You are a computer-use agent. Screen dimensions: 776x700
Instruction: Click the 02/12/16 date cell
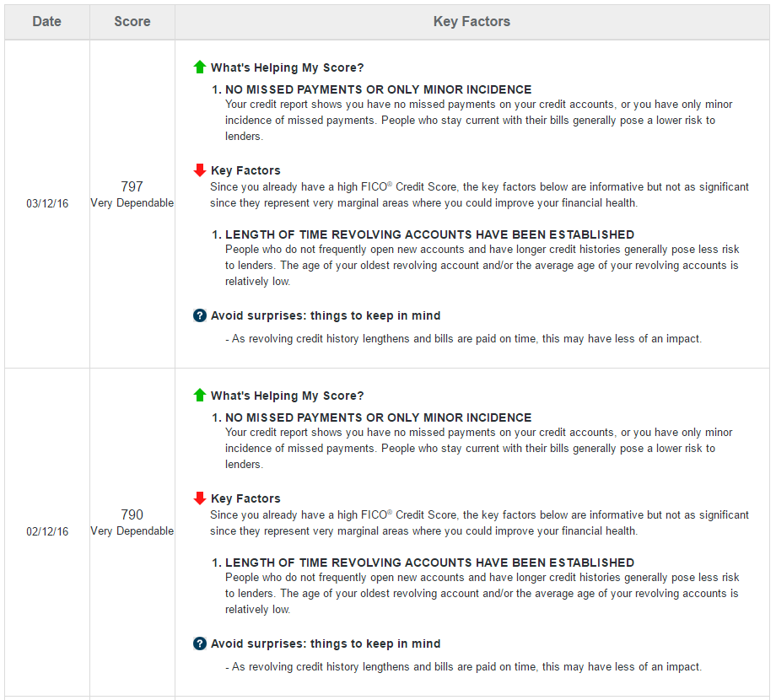(x=47, y=531)
